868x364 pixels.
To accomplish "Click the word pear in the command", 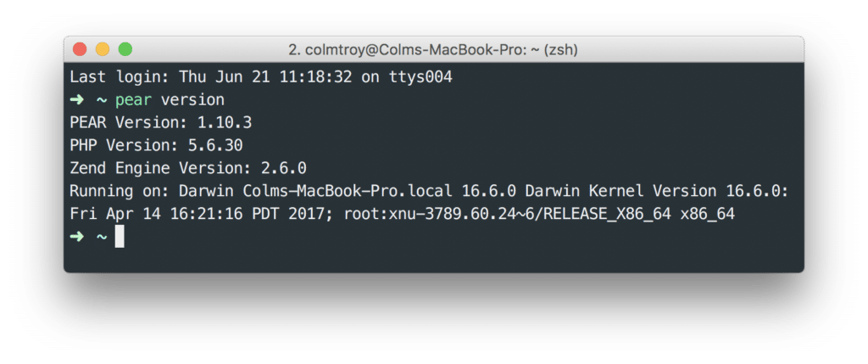I will click(133, 100).
